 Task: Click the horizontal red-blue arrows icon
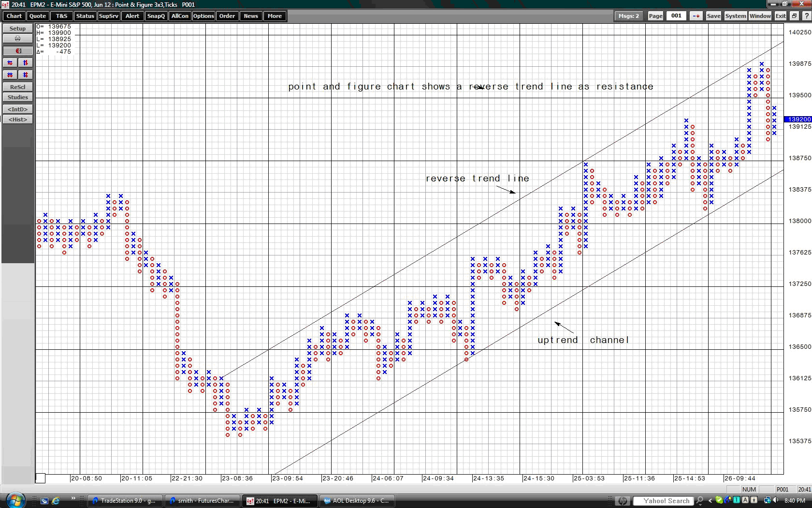coord(10,63)
